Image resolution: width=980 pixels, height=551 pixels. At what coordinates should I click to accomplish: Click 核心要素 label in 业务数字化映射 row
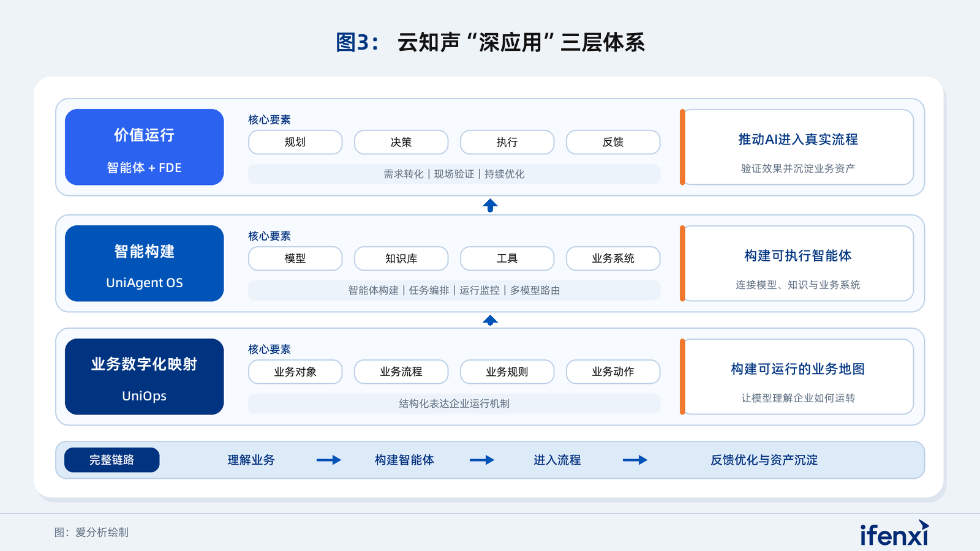click(269, 350)
